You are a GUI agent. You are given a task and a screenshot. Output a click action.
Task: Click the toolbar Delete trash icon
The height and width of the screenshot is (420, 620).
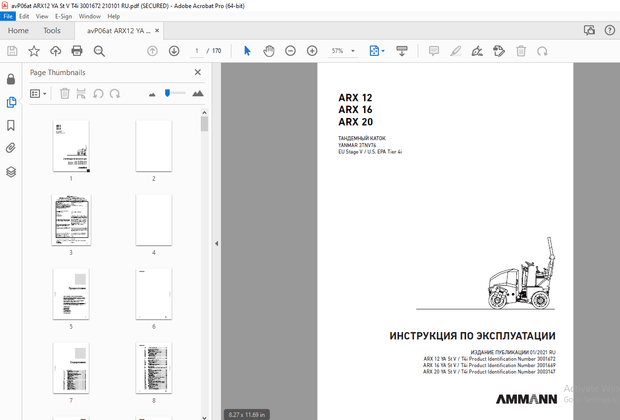pyautogui.click(x=521, y=51)
